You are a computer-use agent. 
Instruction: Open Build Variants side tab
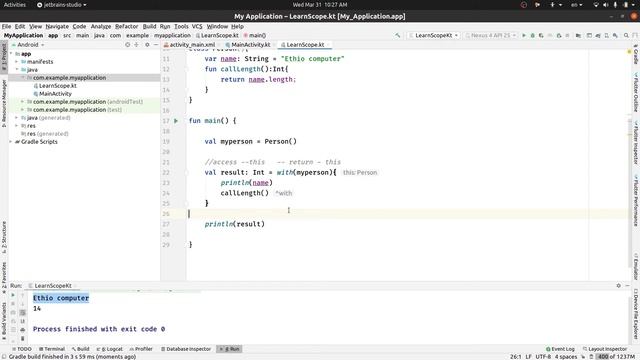(4, 321)
